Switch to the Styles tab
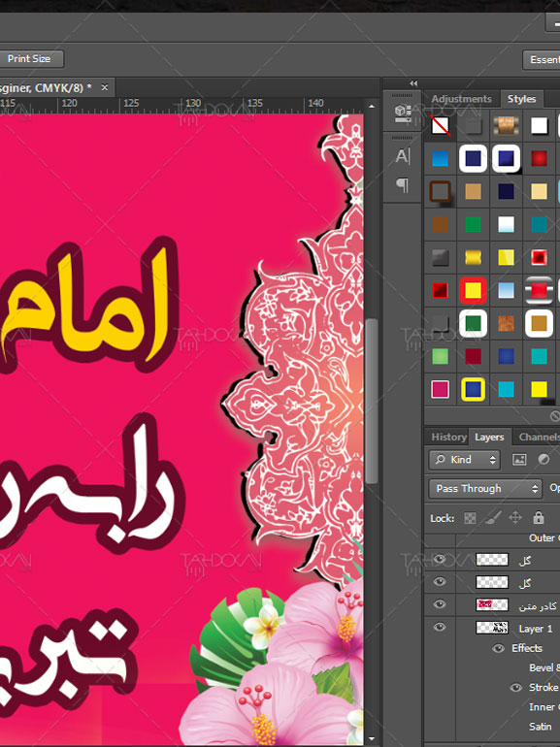560x747 pixels. (521, 99)
